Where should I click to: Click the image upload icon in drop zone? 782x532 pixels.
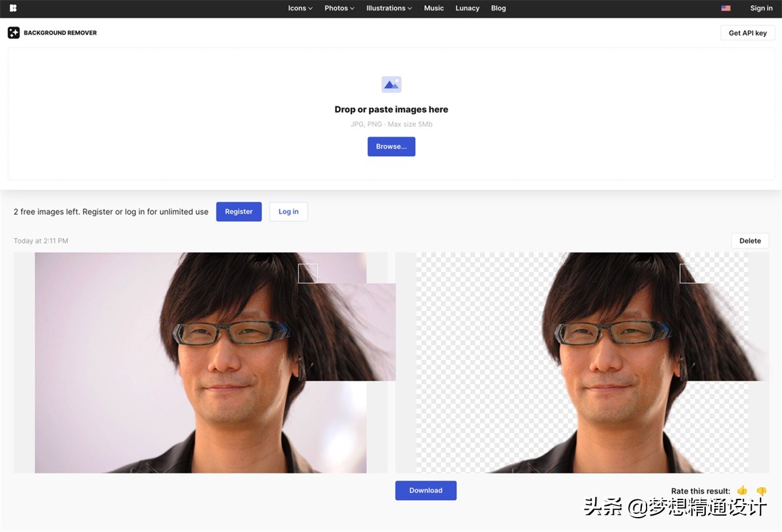391,85
